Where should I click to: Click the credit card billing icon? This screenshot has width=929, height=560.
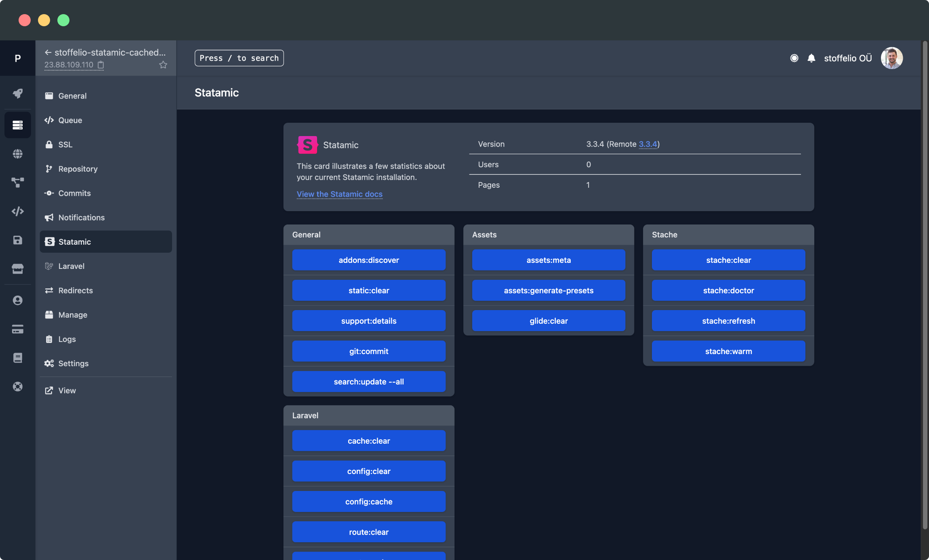pos(17,329)
